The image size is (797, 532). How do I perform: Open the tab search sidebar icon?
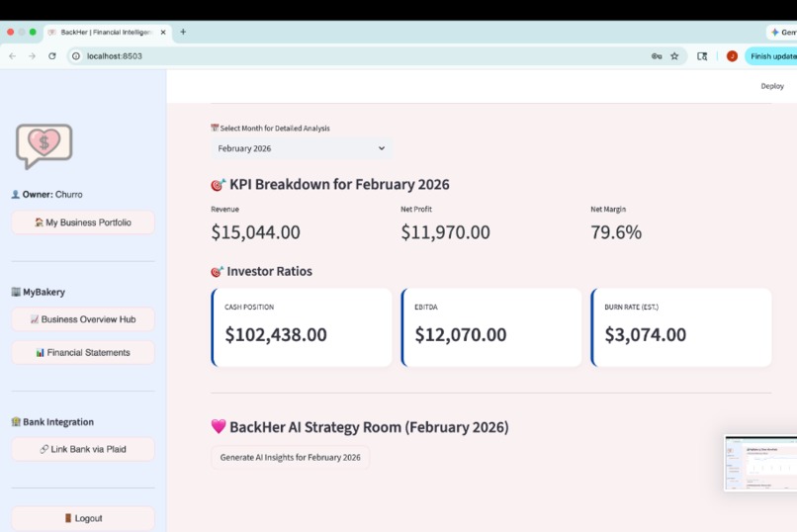[x=702, y=56]
